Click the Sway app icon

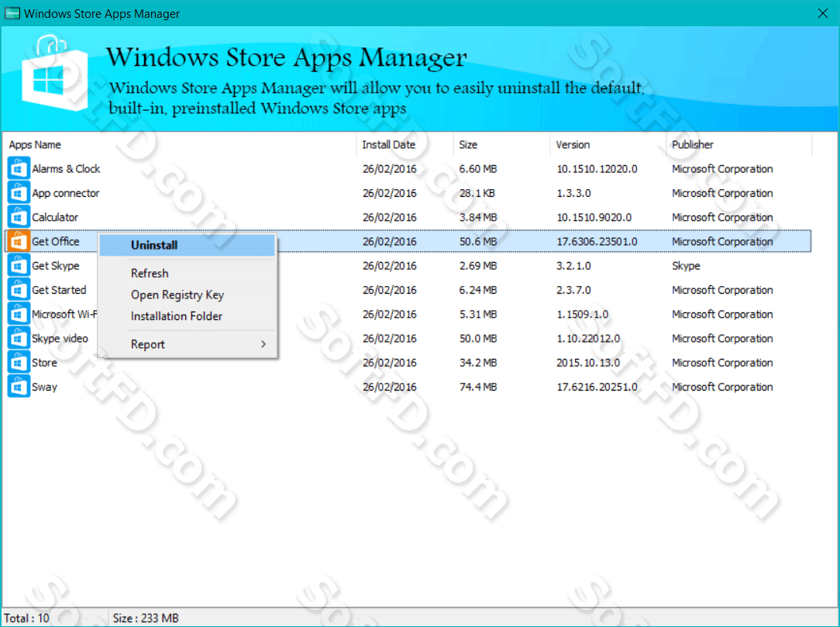[x=19, y=387]
